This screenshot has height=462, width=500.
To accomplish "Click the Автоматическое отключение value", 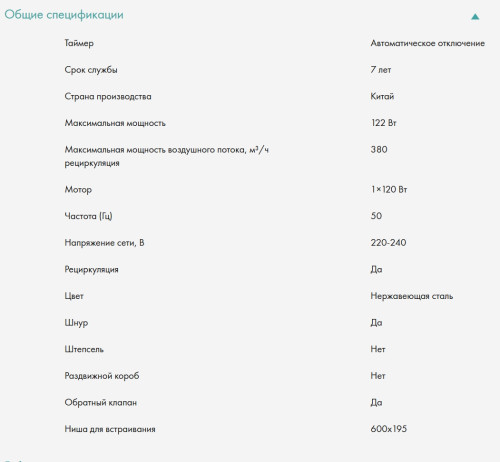I will click(428, 43).
